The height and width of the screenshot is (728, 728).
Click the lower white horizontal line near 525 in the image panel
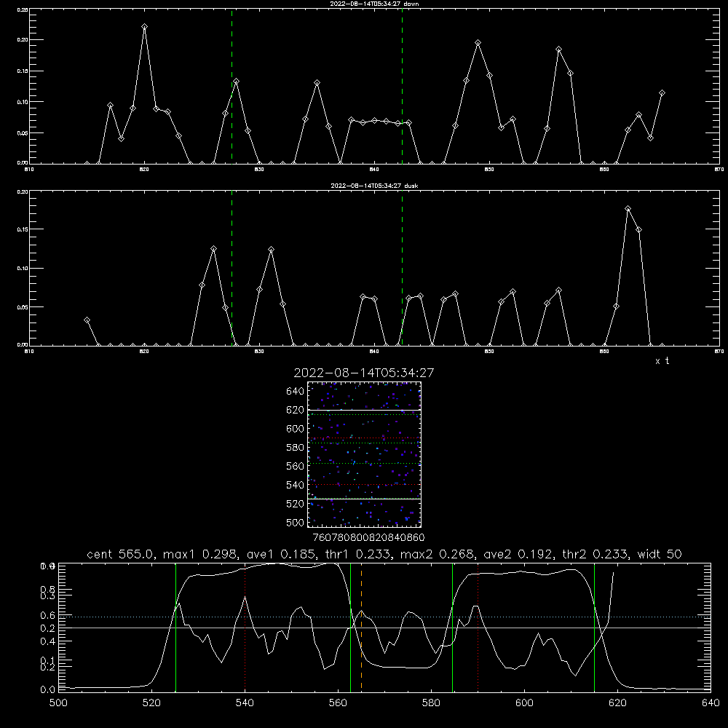[364, 499]
